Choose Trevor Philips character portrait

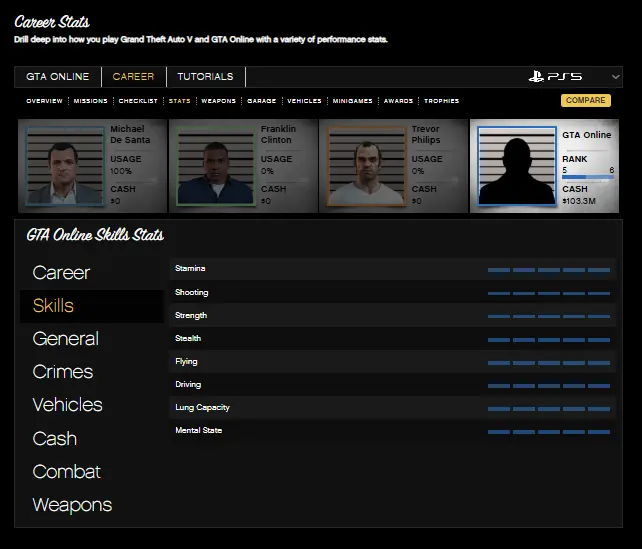tap(364, 166)
